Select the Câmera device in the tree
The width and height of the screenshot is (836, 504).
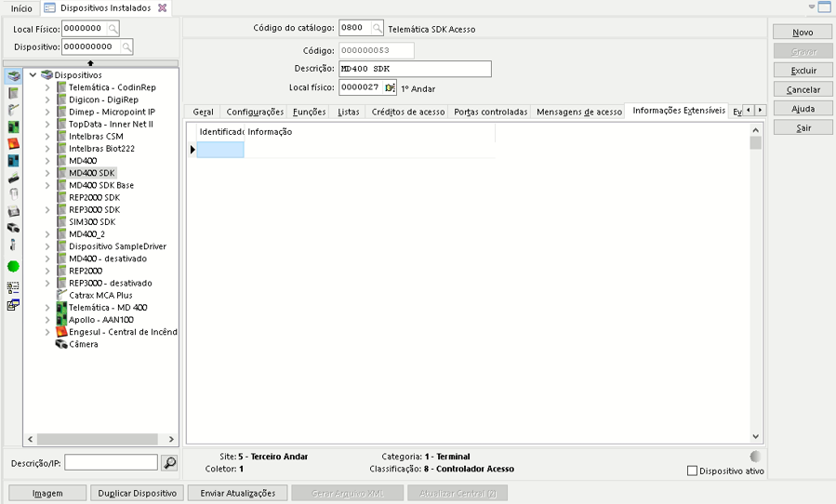coord(83,344)
